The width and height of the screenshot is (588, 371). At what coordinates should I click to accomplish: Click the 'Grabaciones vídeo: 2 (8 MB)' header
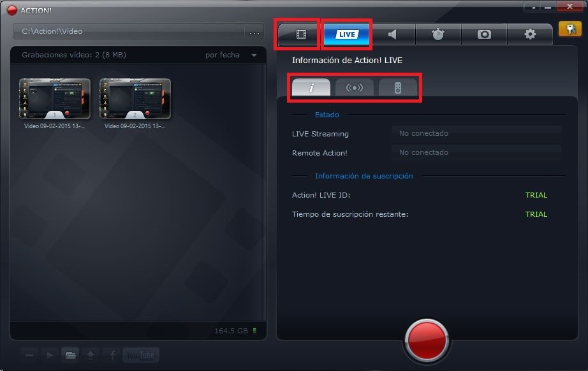(73, 55)
